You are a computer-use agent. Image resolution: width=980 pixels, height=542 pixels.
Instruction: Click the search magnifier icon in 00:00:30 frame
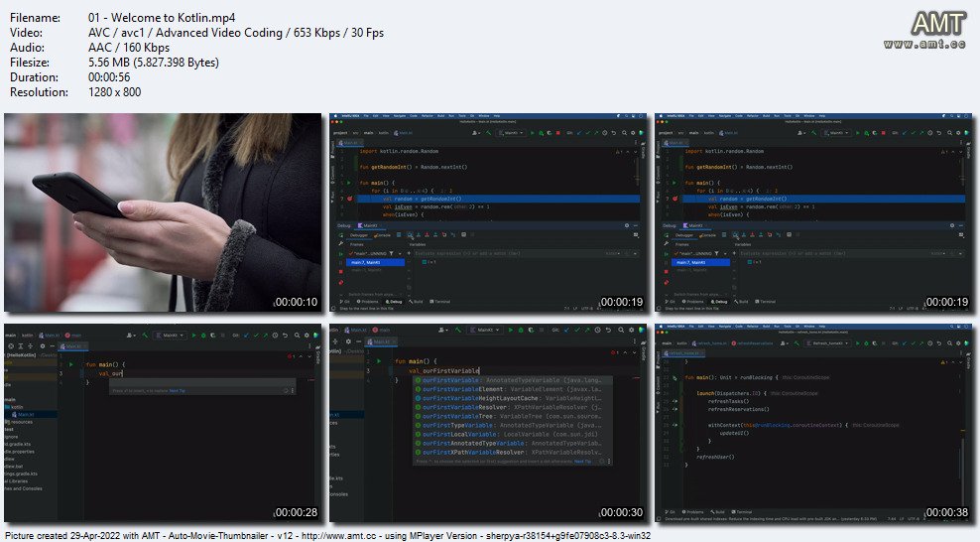pos(621,331)
